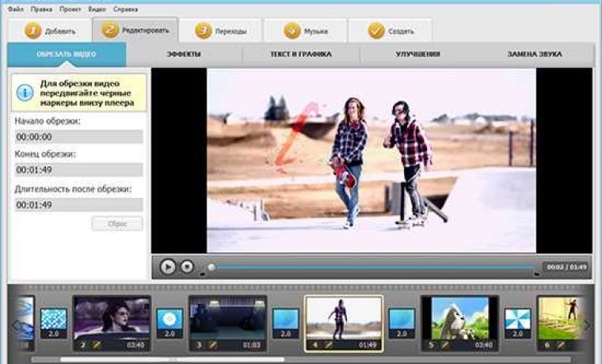
Task: Click the playback position handle on seek bar
Action: coord(211,267)
